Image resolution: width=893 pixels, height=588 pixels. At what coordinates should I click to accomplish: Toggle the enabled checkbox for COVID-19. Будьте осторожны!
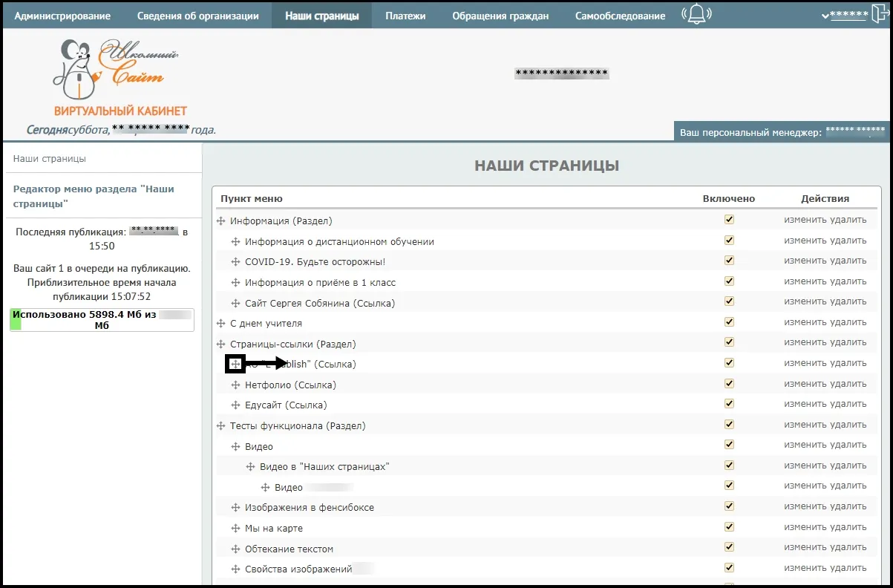[729, 261]
